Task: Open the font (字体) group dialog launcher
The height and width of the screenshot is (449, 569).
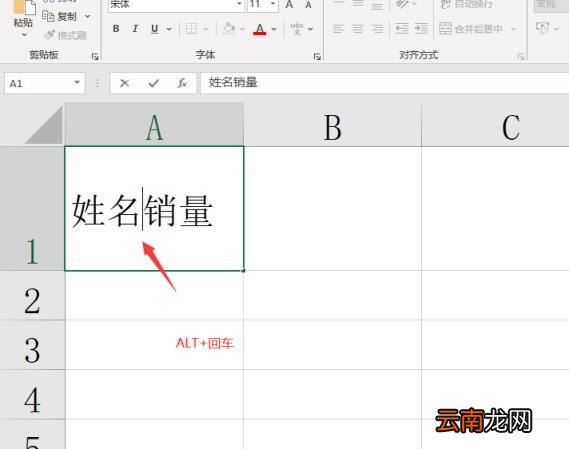Action: coord(317,57)
